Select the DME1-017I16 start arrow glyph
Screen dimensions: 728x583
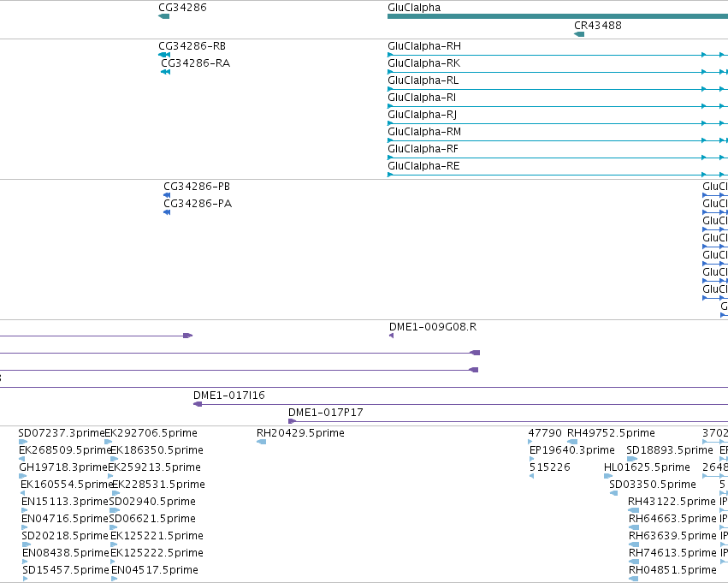[x=198, y=404]
